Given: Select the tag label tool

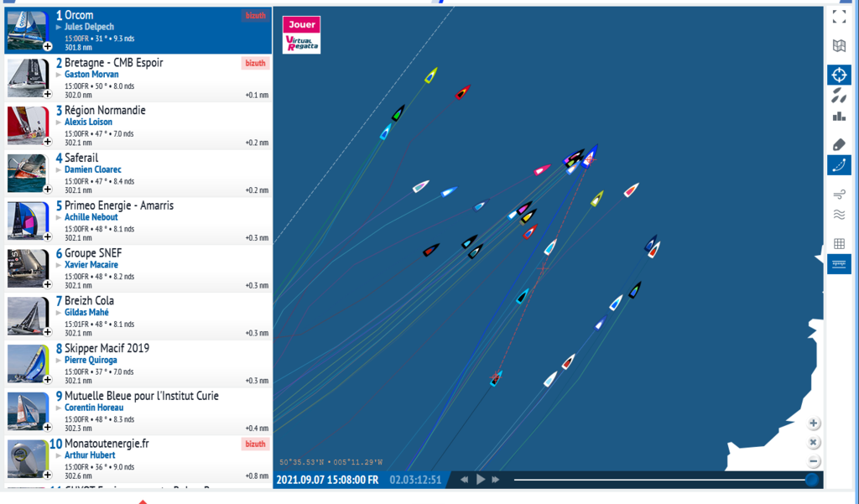Looking at the screenshot, I should coord(839,144).
